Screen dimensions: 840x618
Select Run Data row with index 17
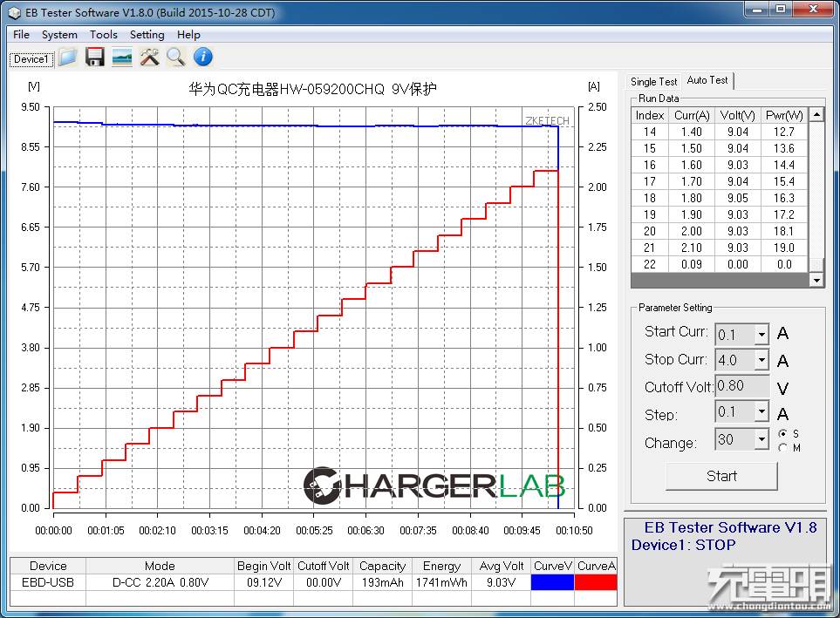pyautogui.click(x=720, y=181)
